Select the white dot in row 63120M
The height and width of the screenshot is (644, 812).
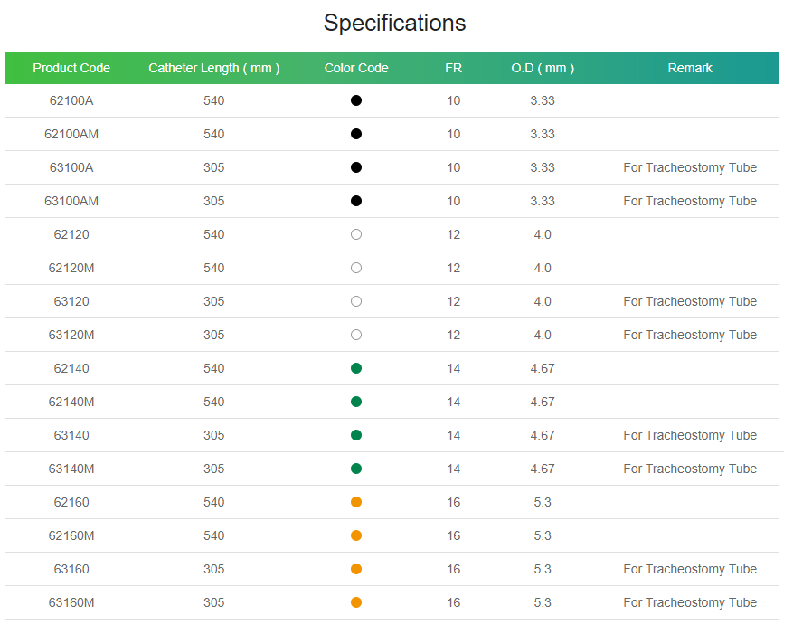(355, 335)
